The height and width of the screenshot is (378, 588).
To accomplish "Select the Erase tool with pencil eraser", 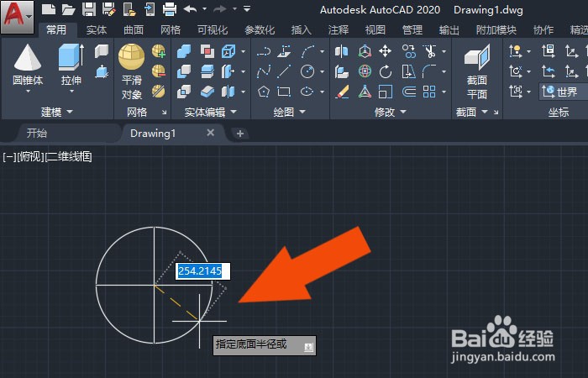I will click(342, 91).
